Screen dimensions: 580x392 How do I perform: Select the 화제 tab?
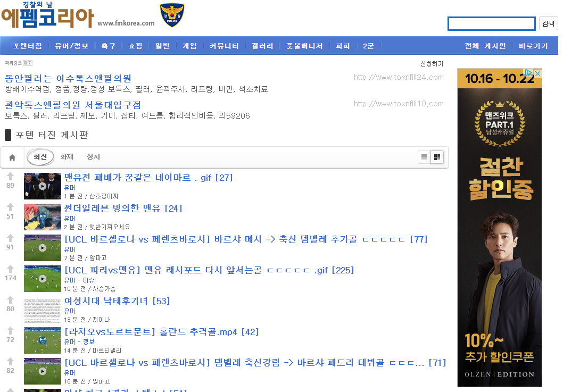(67, 157)
